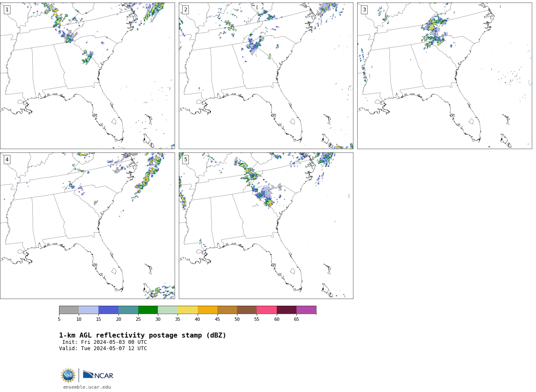536x392 pixels.
Task: Click the colorbar tick label '35'
Action: (178, 320)
